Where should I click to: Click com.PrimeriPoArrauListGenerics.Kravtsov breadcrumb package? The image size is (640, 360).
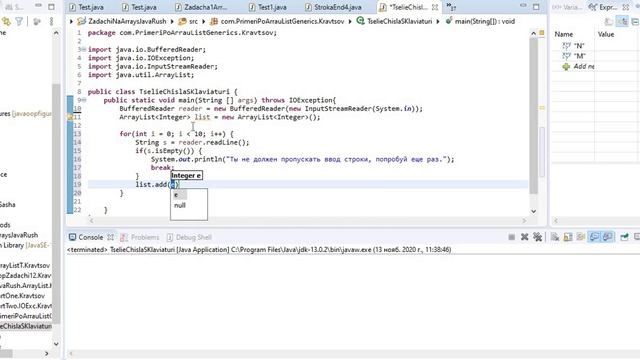[x=278, y=21]
